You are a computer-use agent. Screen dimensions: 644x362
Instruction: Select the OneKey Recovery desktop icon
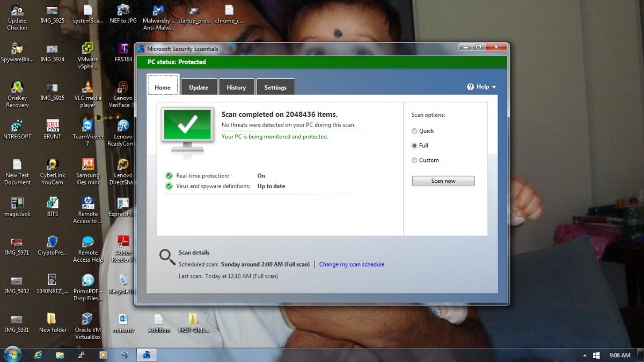pos(17,94)
